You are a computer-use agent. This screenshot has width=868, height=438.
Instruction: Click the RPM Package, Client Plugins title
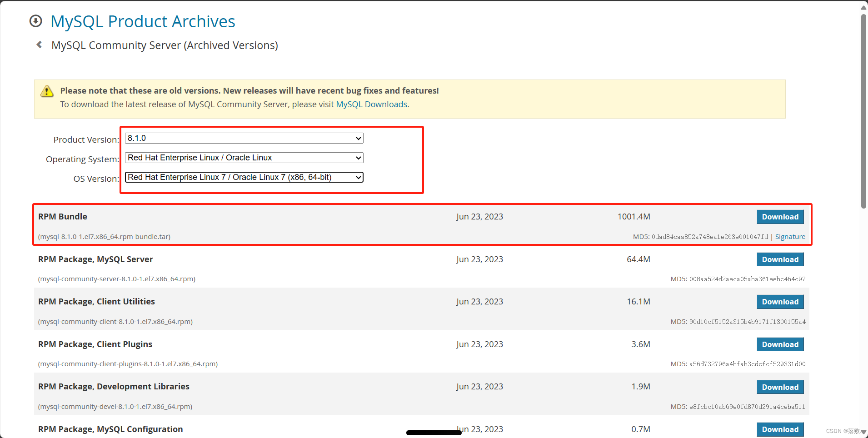(95, 344)
